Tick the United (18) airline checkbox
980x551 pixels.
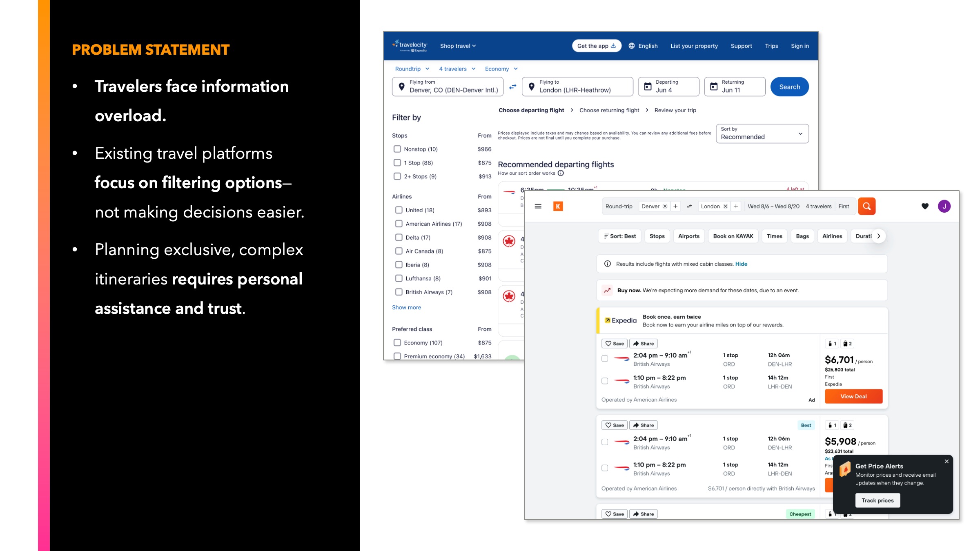tap(399, 210)
